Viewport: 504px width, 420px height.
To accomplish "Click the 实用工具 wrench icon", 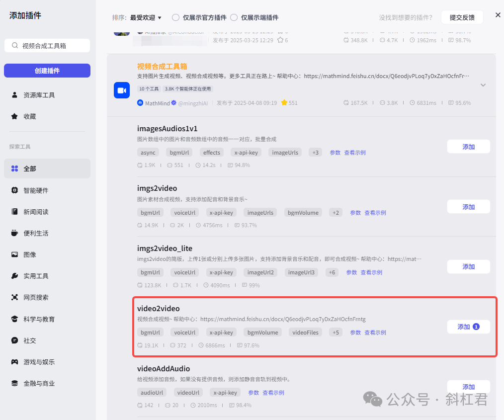I will pyautogui.click(x=14, y=276).
